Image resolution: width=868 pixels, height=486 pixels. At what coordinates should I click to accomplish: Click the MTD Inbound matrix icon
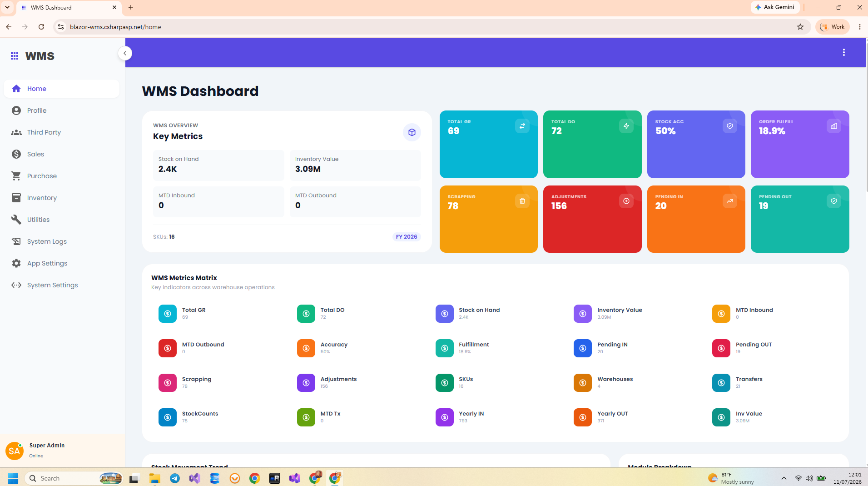(x=721, y=314)
